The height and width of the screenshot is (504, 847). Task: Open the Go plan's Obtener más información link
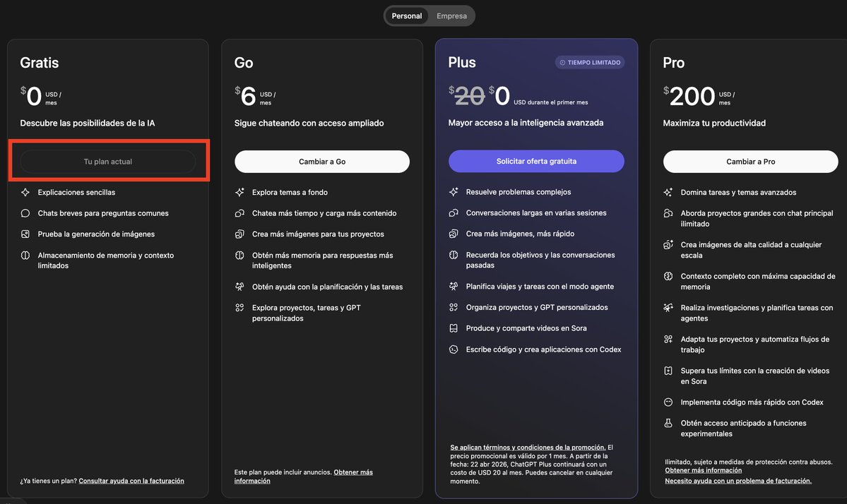pyautogui.click(x=303, y=476)
